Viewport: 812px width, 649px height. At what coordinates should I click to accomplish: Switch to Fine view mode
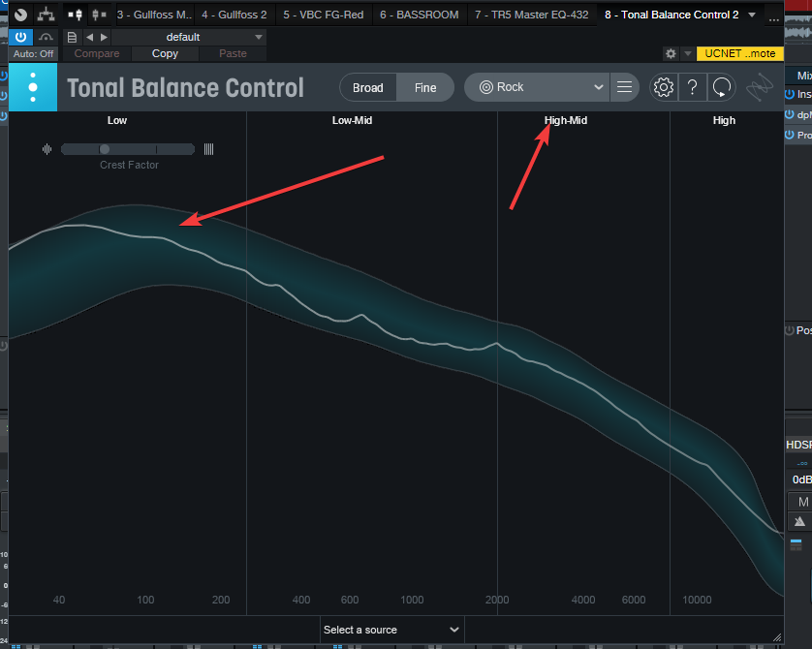click(425, 87)
